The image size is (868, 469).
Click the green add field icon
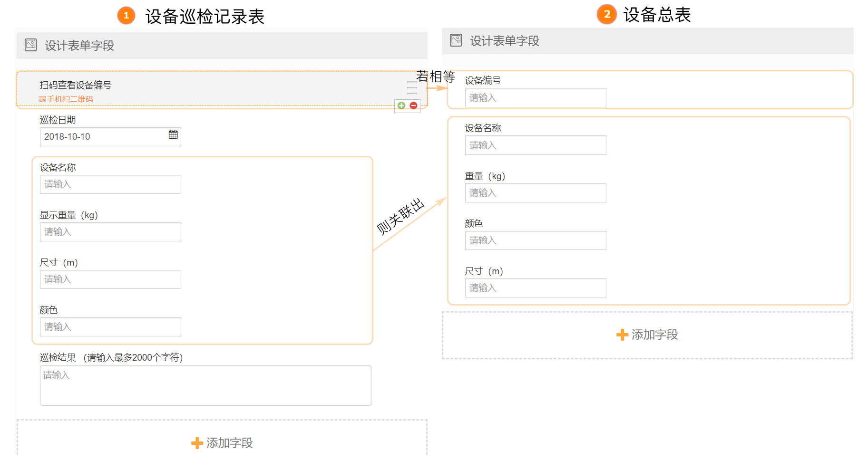point(401,105)
